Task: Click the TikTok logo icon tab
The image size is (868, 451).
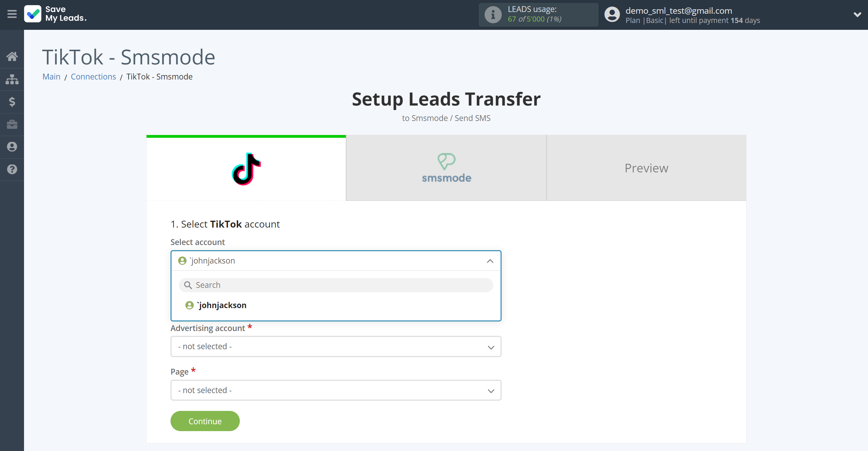Action: coord(246,168)
